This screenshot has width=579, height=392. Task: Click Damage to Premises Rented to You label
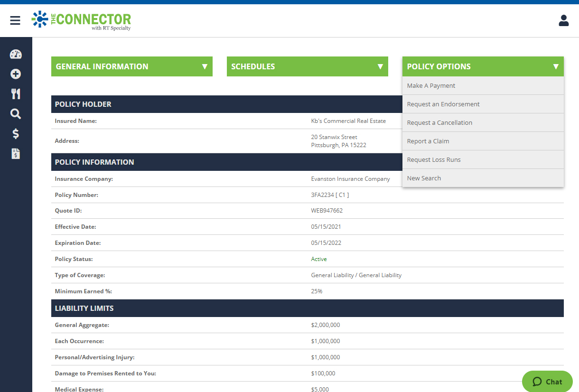[105, 373]
